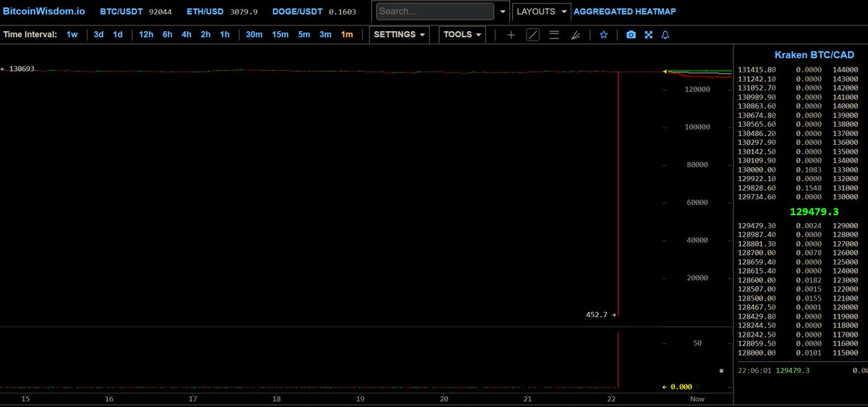Set time interval to 12h
868x407 pixels.
[x=146, y=35]
